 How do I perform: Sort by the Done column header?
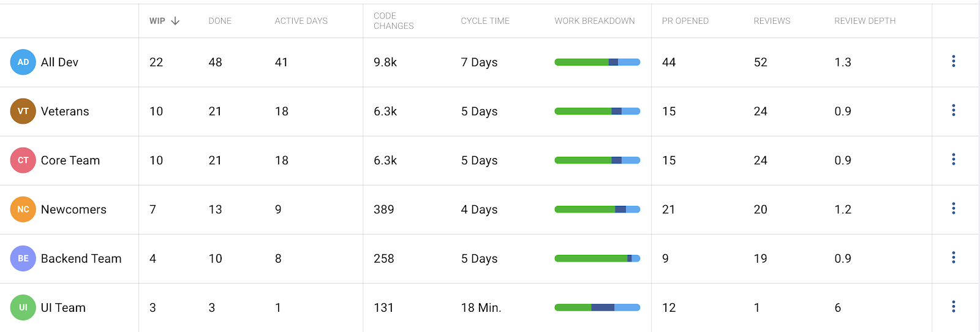220,21
